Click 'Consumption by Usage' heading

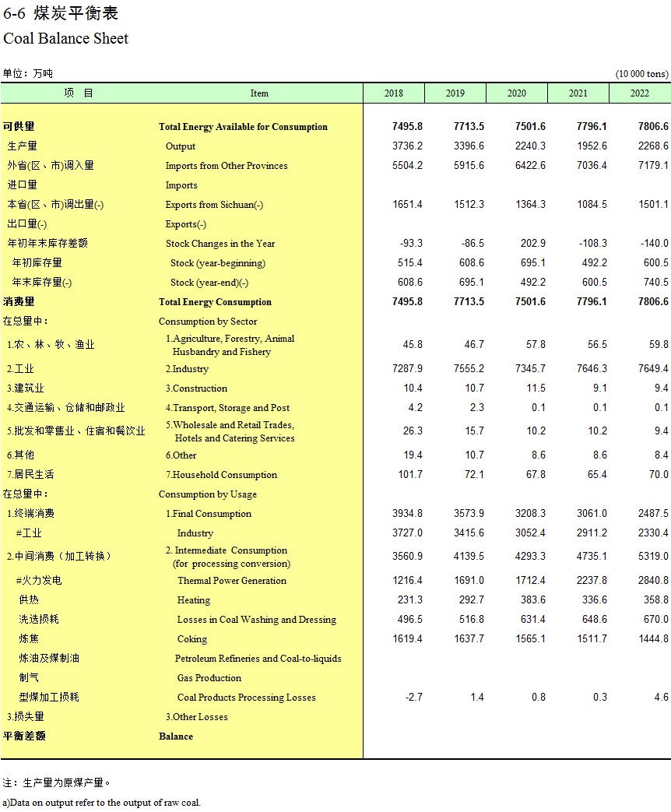coord(208,494)
